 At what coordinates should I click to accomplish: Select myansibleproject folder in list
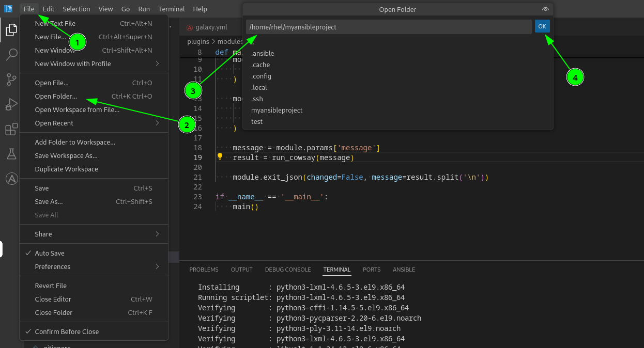pos(398,110)
